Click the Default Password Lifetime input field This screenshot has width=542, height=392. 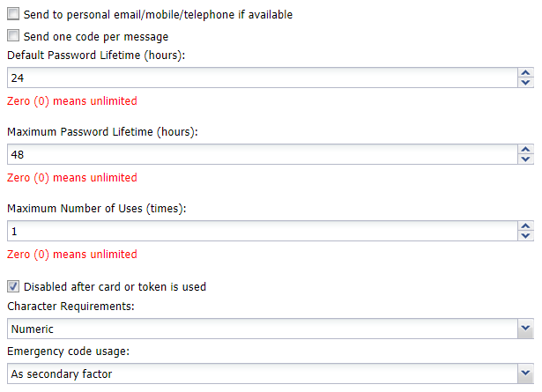point(262,78)
